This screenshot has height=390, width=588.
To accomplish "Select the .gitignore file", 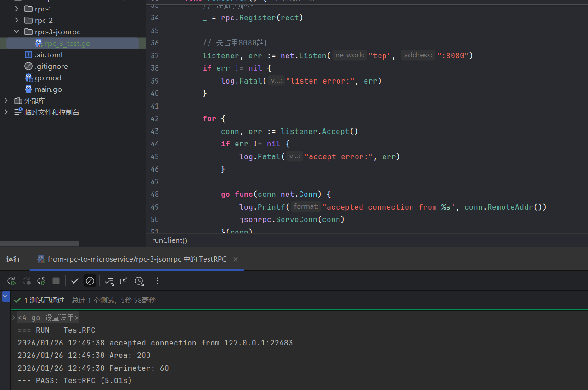I will point(51,67).
